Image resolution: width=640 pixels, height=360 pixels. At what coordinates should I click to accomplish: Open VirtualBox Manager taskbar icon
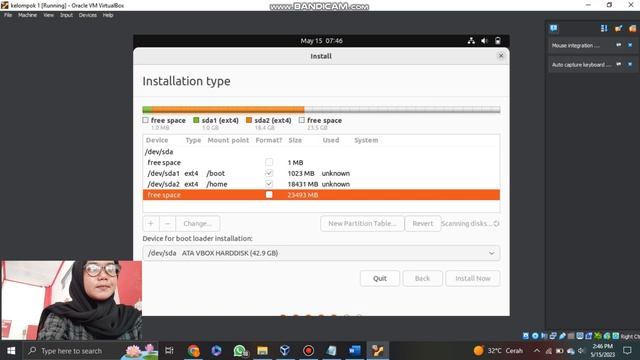(285, 351)
